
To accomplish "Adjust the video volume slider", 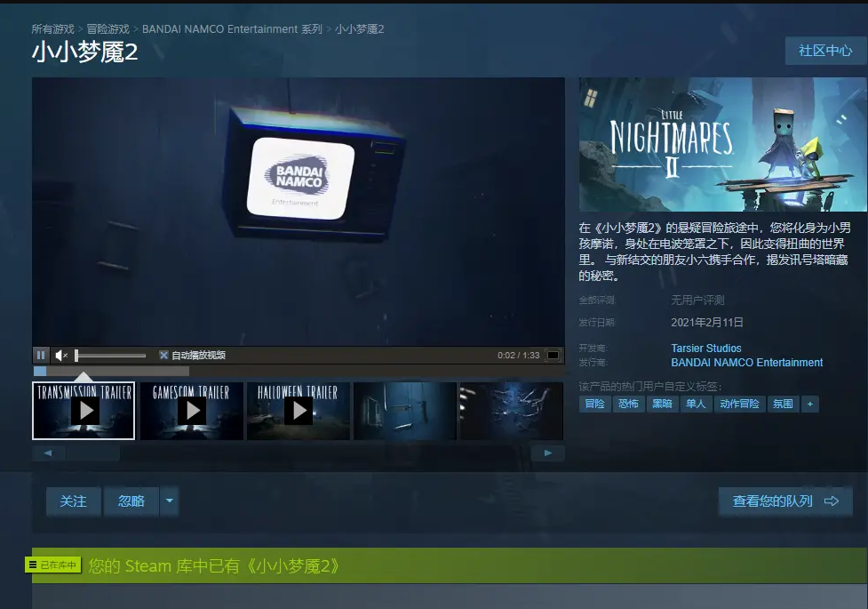I will [111, 356].
